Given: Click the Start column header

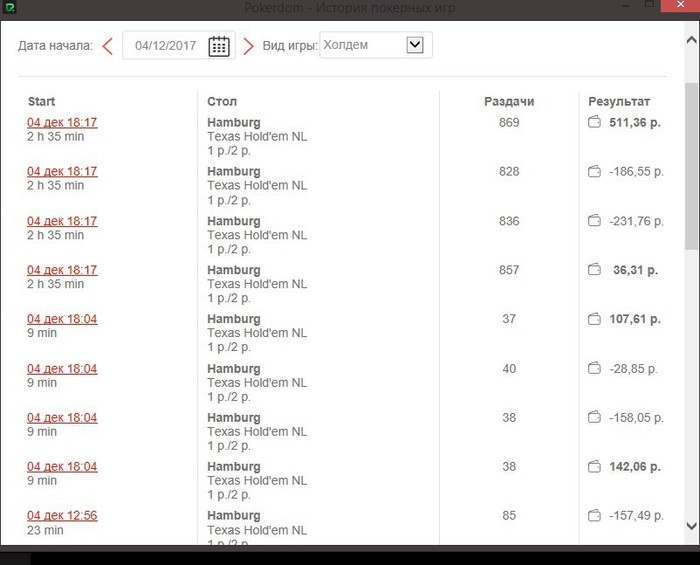Looking at the screenshot, I should (x=42, y=101).
